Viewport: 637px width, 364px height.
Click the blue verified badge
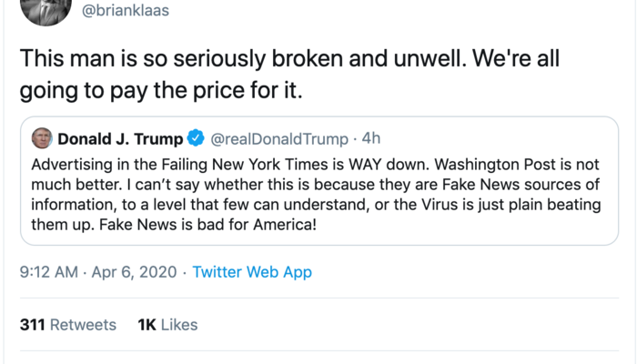pos(196,139)
